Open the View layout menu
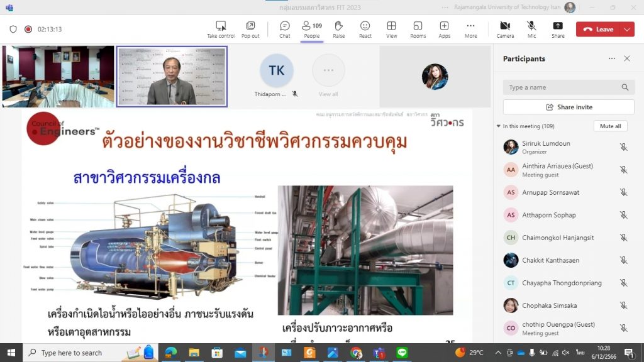The image size is (644, 362). pyautogui.click(x=391, y=29)
